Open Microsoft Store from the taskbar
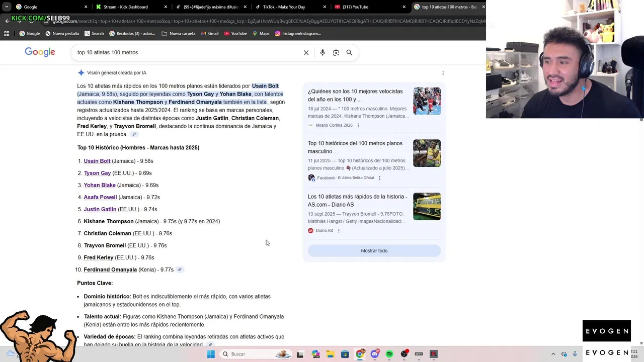Screen dimensions: 644x362 345,354
